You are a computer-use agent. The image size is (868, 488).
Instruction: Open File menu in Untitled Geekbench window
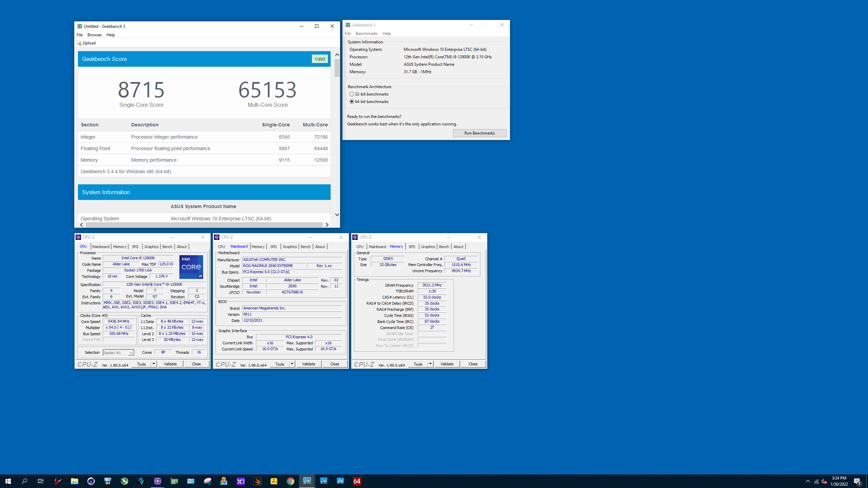(80, 35)
